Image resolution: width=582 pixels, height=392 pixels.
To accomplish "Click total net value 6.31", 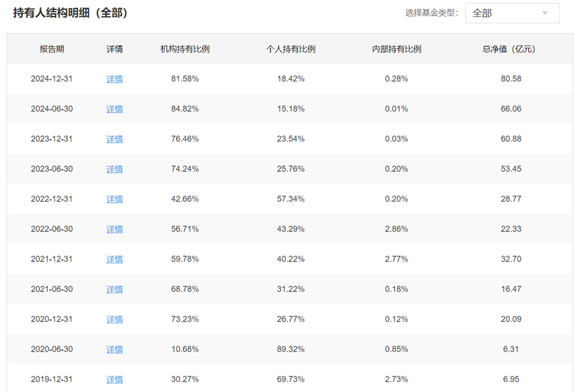I will 511,349.
